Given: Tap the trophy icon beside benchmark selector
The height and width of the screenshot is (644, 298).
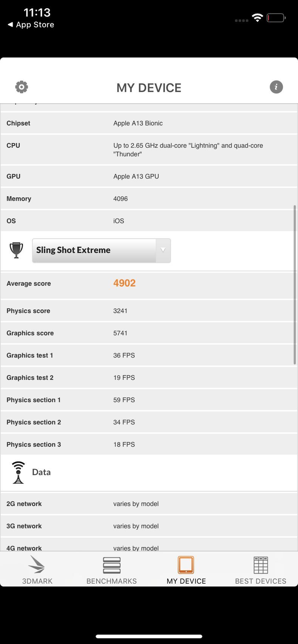Looking at the screenshot, I should (16, 250).
